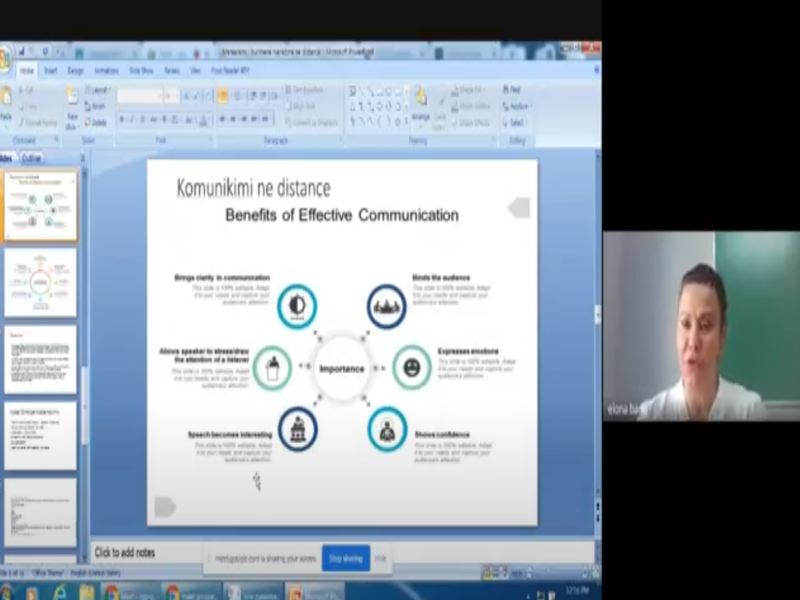Expand the Layout dropdown in Slides group
The width and height of the screenshot is (800, 600).
coord(97,90)
